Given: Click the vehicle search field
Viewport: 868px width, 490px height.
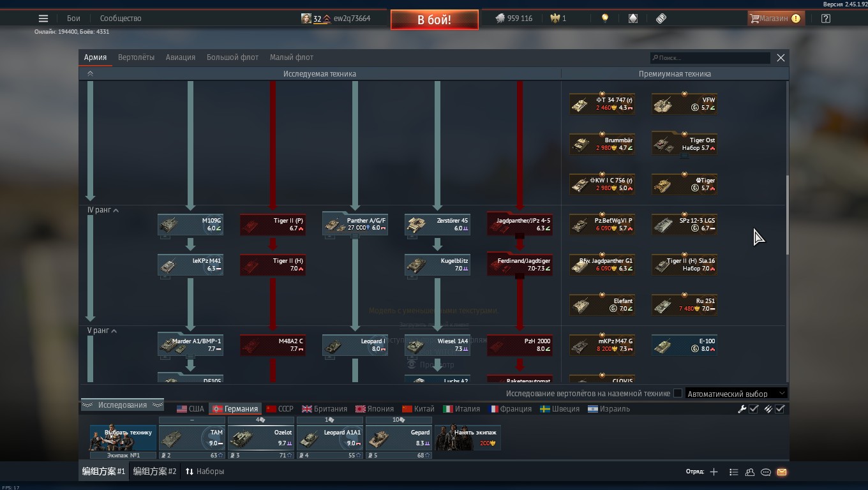Looking at the screenshot, I should [x=710, y=58].
